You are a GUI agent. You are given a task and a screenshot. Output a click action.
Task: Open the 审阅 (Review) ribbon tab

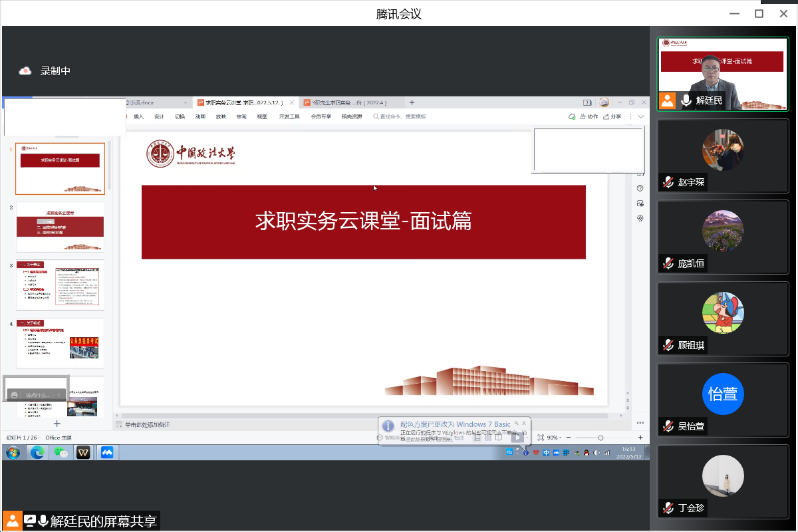pos(241,116)
